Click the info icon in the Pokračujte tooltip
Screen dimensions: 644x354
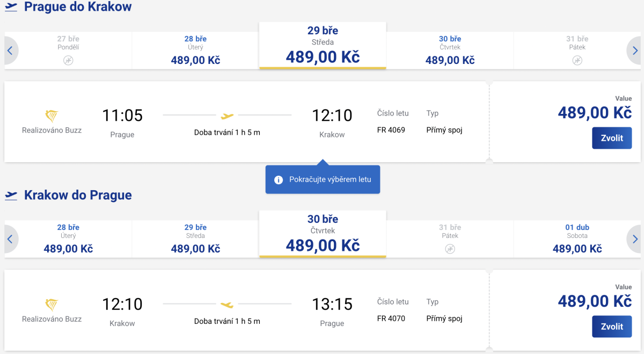coord(279,179)
